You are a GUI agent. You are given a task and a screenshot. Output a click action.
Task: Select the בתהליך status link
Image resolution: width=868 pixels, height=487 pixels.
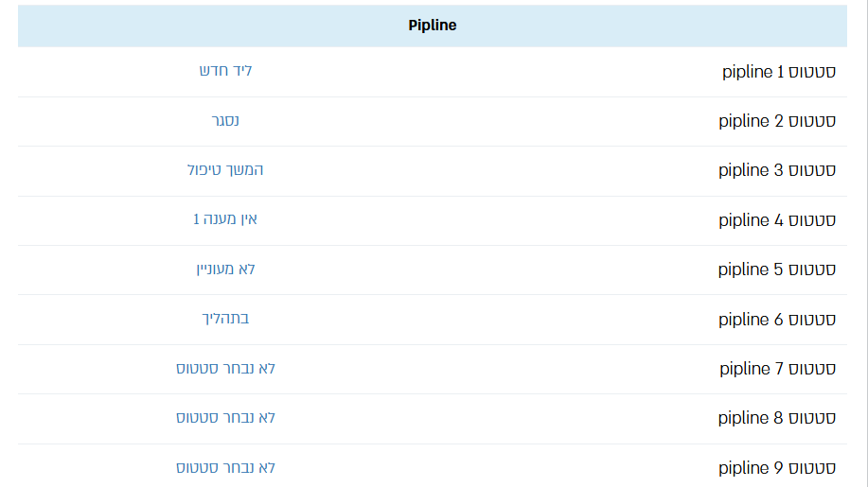coord(225,319)
